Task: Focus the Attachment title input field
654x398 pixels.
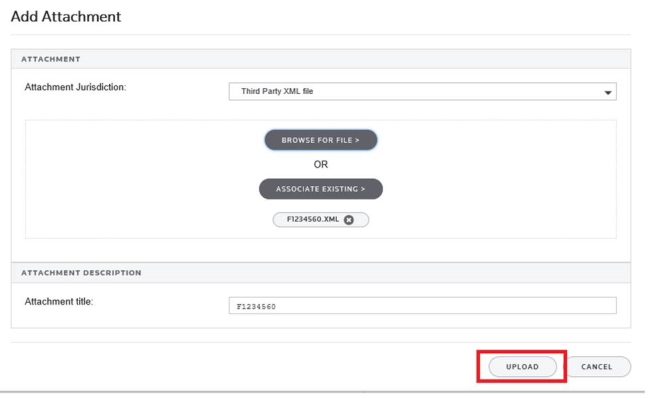Action: [423, 305]
